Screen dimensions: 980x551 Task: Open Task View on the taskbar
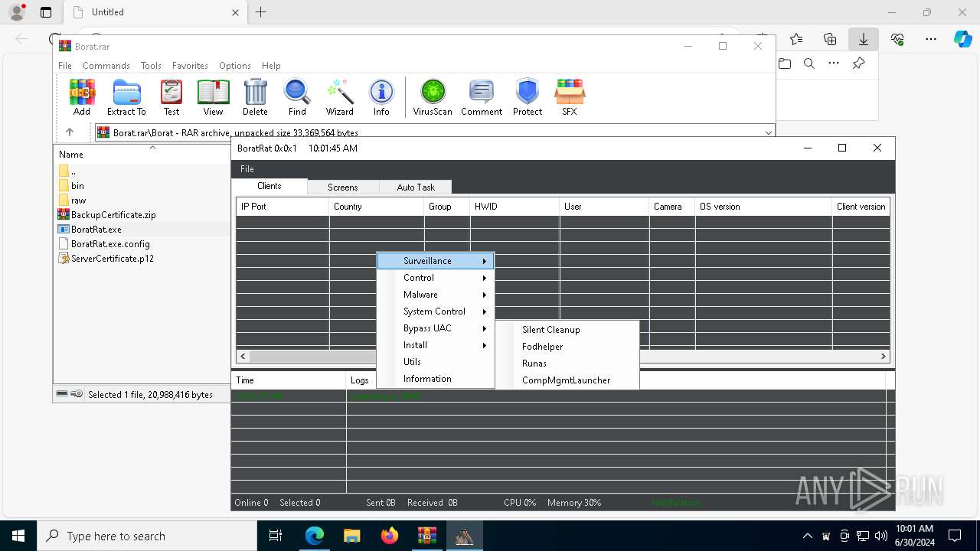(x=276, y=536)
